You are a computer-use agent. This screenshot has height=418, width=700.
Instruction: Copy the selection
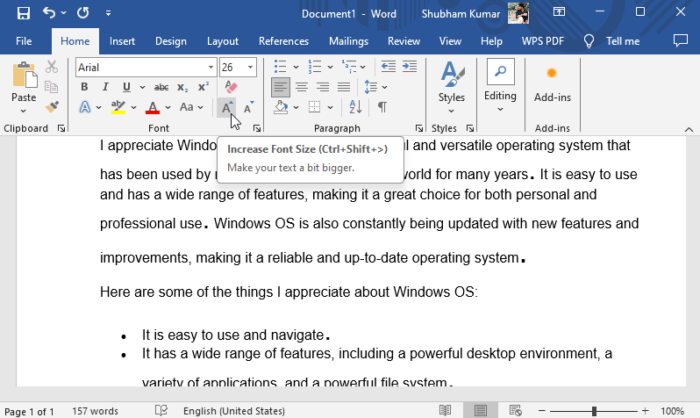coord(52,87)
